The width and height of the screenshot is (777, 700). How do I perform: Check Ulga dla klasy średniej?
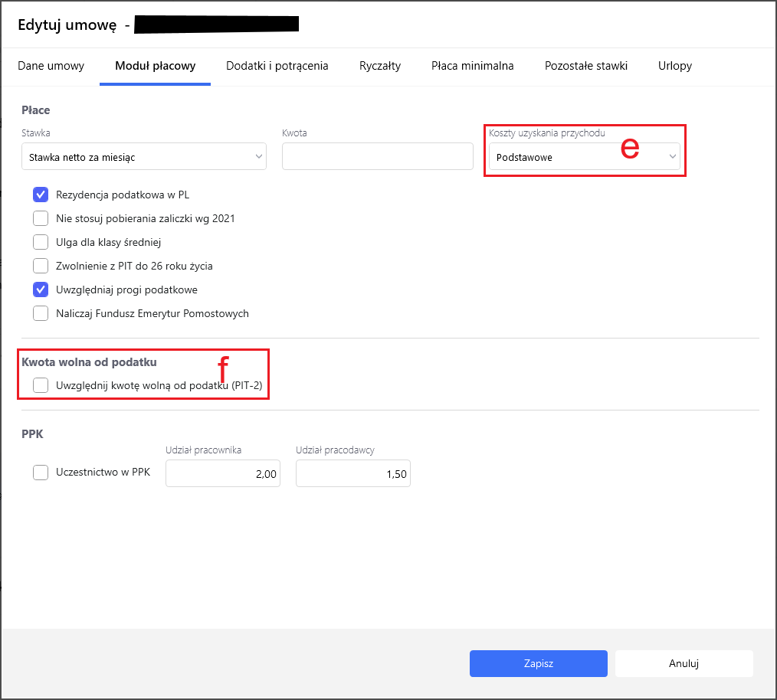(x=41, y=242)
